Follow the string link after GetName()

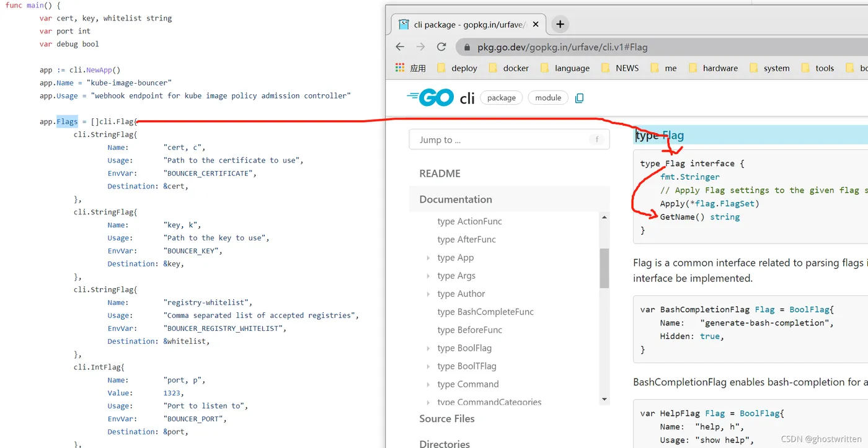725,217
